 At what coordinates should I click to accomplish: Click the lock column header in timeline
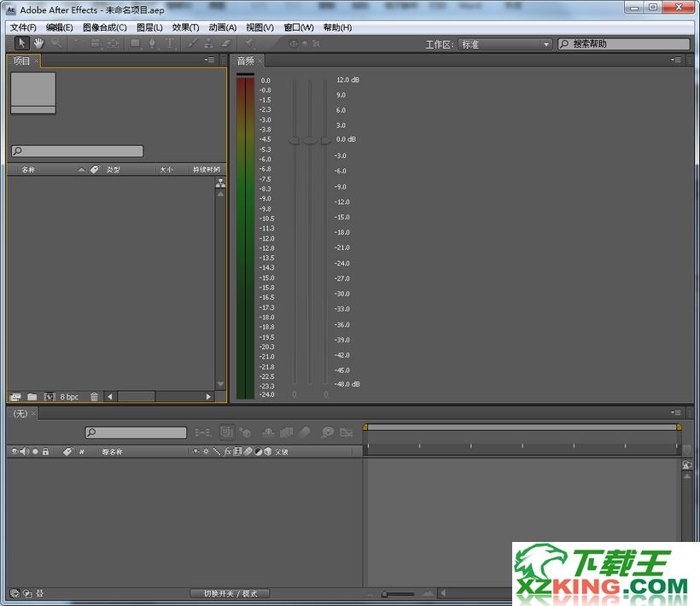[45, 452]
